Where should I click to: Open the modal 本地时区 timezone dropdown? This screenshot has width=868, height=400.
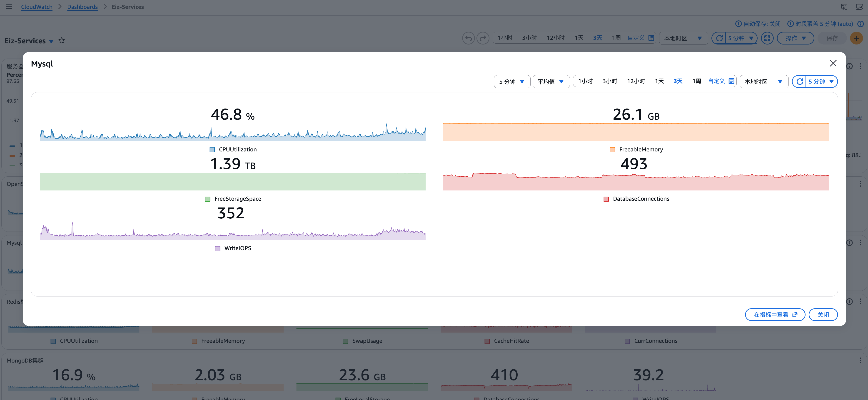tap(763, 81)
